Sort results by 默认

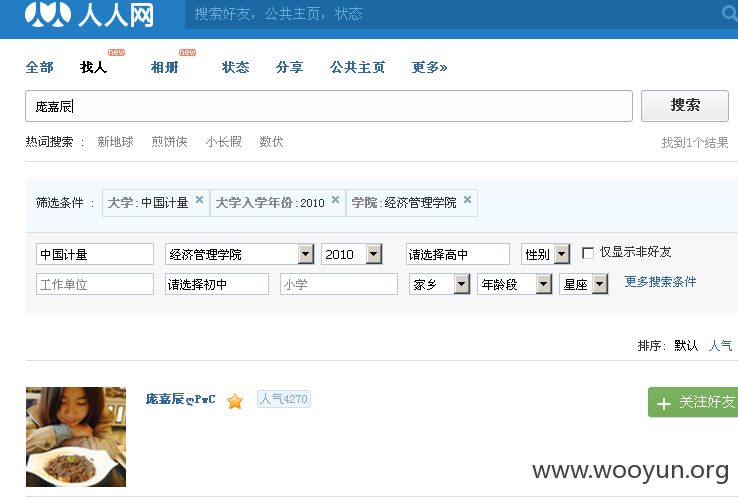686,346
